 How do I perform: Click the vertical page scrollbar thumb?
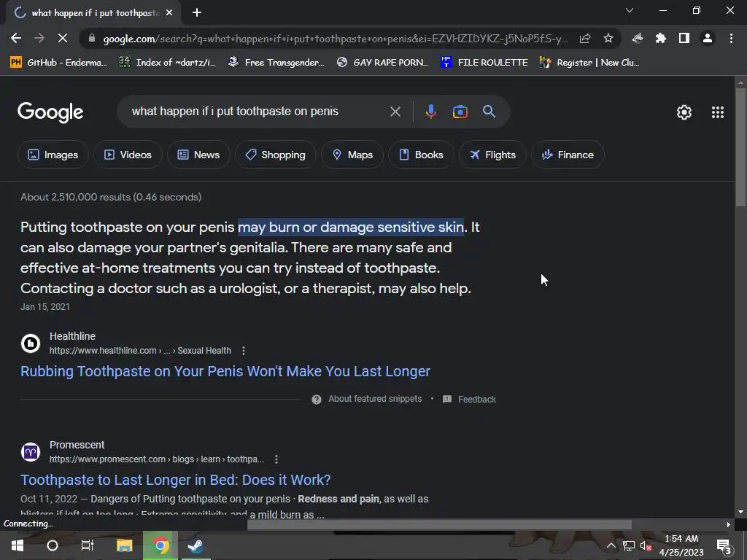(x=741, y=147)
